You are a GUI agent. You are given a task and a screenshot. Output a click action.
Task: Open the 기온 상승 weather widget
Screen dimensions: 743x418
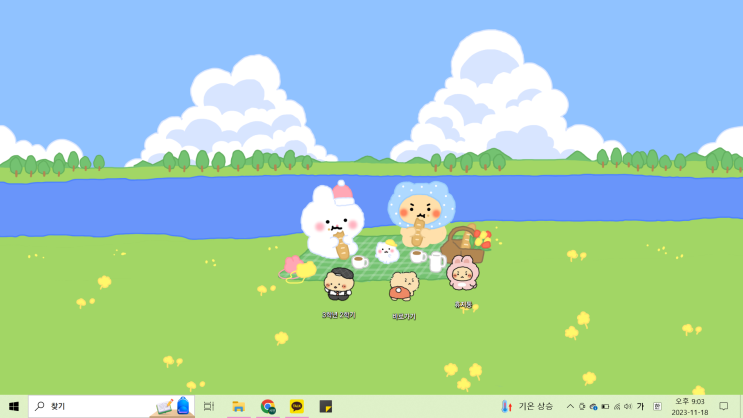click(x=526, y=406)
